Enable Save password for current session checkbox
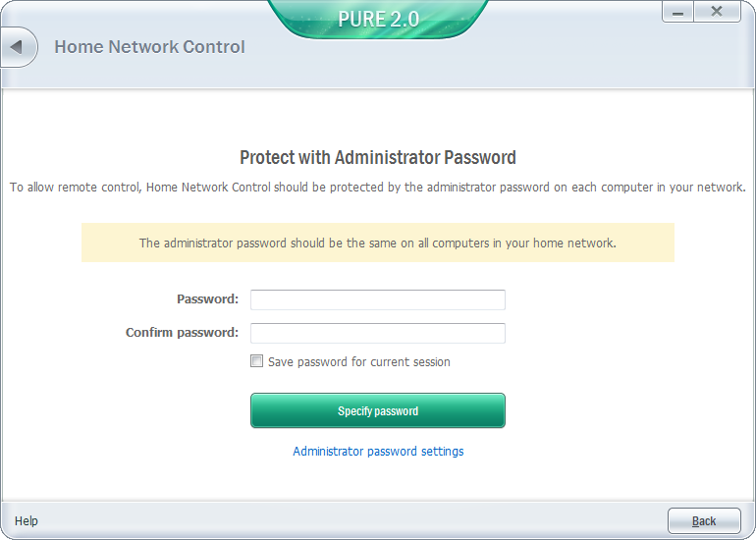The image size is (756, 540). [257, 361]
